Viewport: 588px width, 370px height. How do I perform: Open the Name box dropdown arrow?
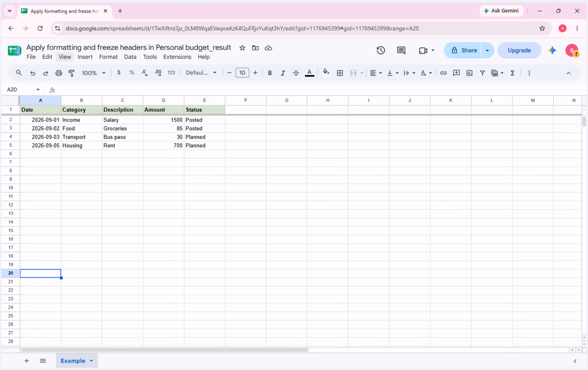(x=38, y=90)
